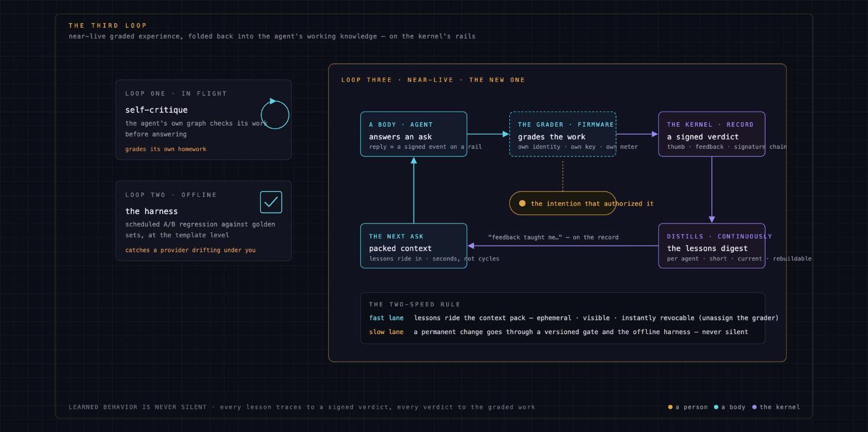Click the orange 'a person' legend dot
The height and width of the screenshot is (432, 868).
pyautogui.click(x=670, y=407)
